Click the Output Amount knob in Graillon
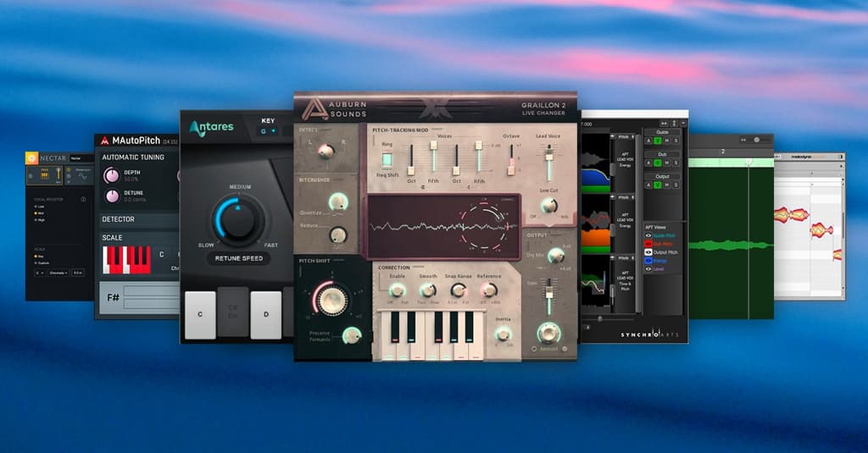The width and height of the screenshot is (868, 453). point(548,333)
